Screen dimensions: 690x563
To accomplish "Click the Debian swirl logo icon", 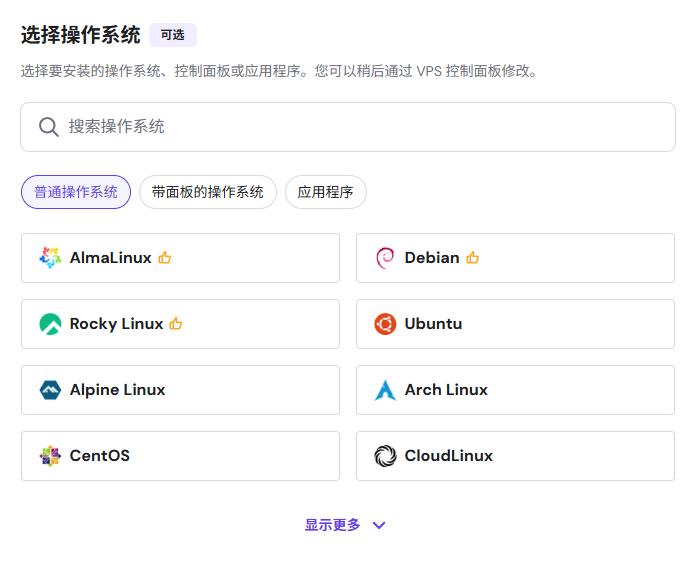I will pos(385,258).
